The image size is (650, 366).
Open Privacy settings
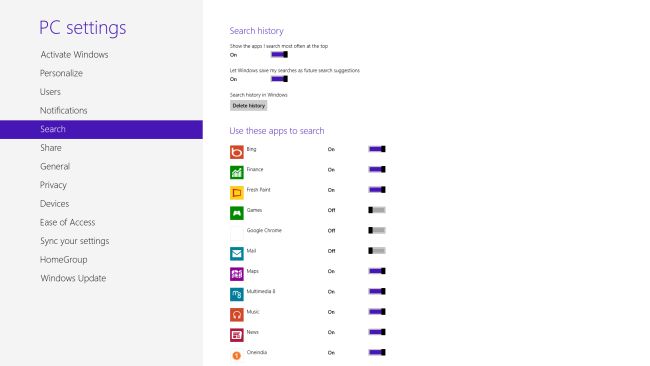53,185
